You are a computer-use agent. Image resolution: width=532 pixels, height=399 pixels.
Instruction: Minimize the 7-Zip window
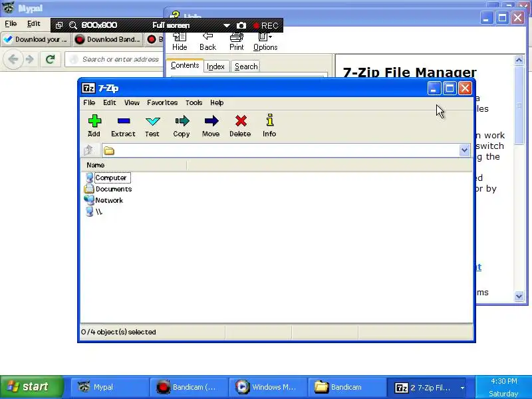point(434,88)
